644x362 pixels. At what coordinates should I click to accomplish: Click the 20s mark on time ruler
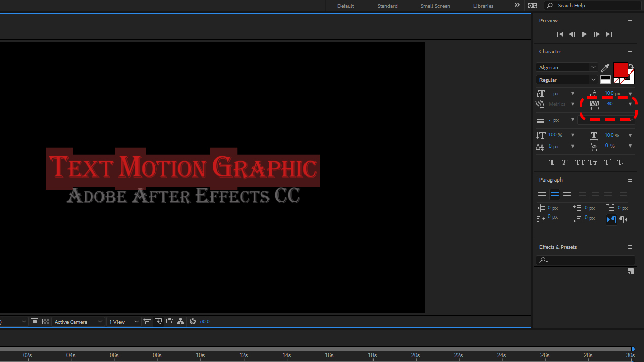pos(416,355)
